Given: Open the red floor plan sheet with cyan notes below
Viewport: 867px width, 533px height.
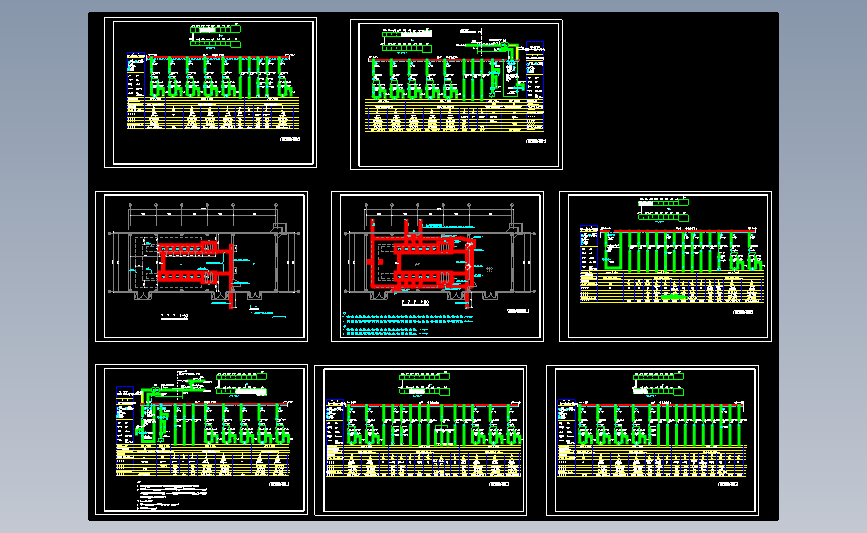Looking at the screenshot, I should pyautogui.click(x=437, y=266).
